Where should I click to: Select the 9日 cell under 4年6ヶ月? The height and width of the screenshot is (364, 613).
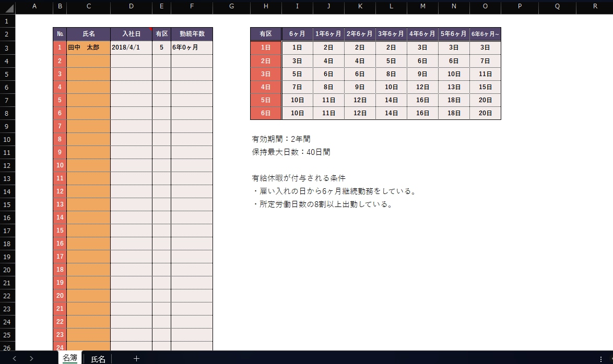422,74
